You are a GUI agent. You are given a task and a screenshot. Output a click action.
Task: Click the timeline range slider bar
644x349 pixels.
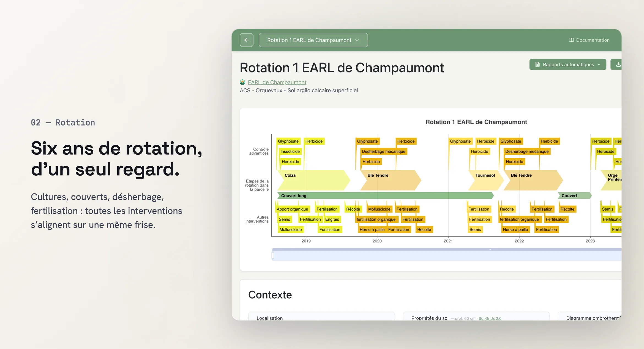447,255
